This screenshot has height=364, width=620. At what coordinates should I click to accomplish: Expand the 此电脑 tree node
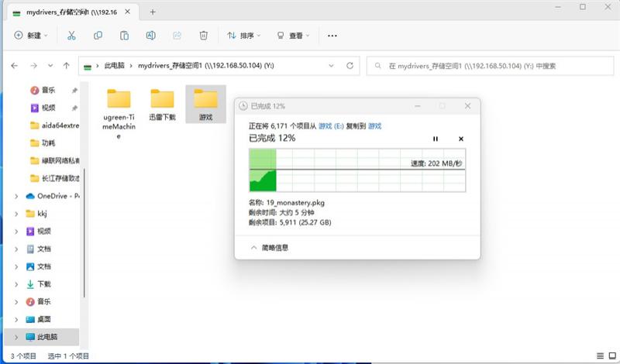[16, 337]
